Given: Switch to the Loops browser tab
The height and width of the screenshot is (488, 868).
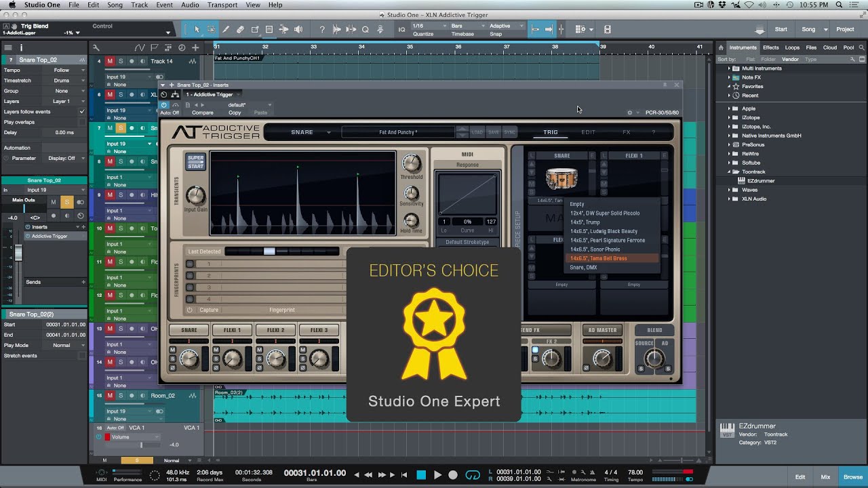Looking at the screenshot, I should point(792,47).
